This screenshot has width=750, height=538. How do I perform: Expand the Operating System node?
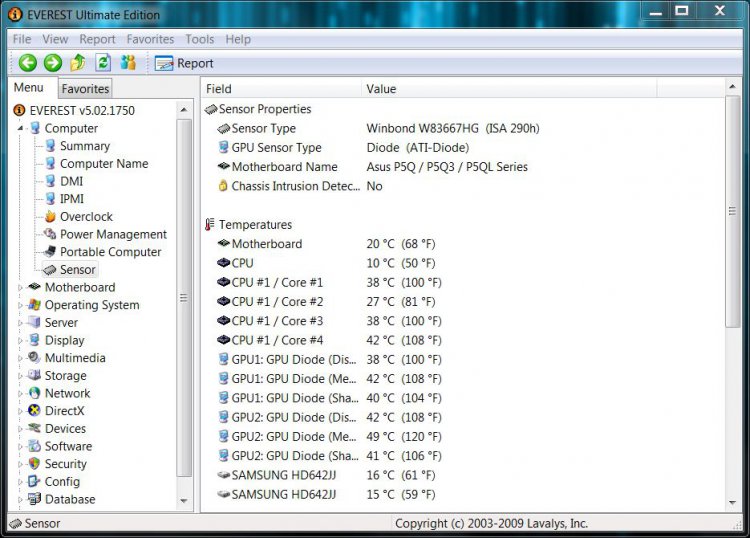(x=20, y=305)
